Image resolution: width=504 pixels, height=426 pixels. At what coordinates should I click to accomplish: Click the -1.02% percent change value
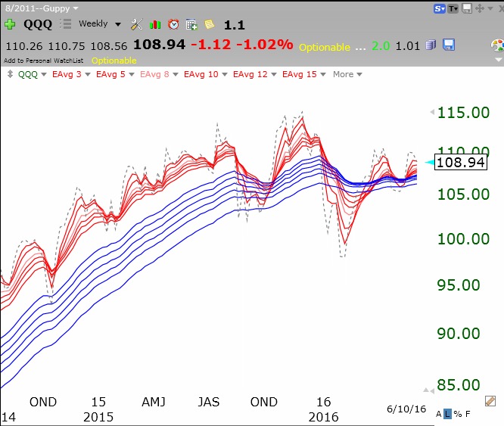point(265,45)
